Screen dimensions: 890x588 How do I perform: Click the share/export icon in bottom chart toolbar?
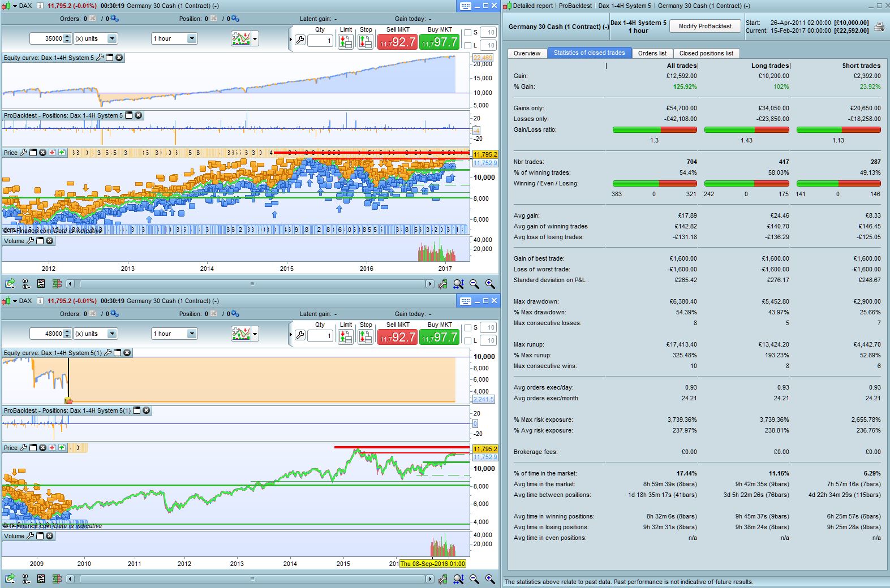click(10, 579)
